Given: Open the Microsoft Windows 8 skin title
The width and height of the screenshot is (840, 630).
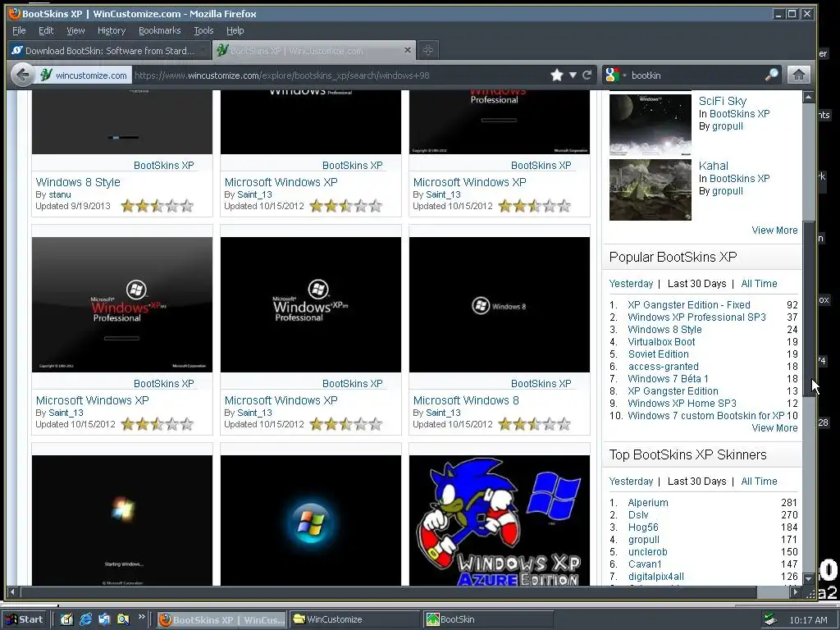Looking at the screenshot, I should [x=466, y=400].
